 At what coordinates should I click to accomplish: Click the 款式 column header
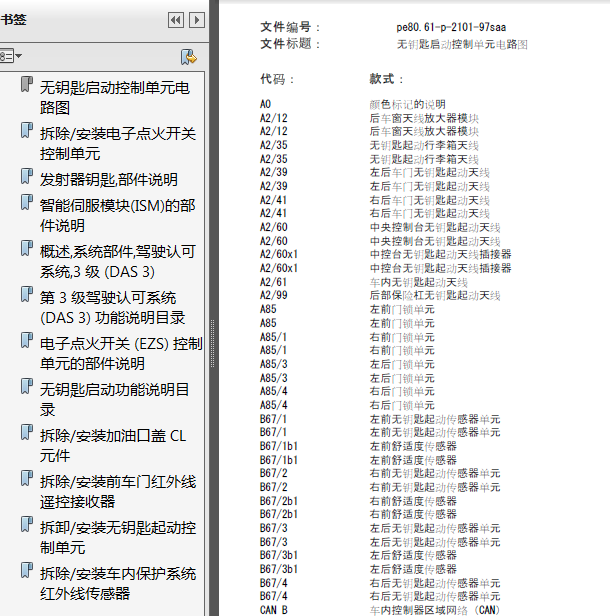387,79
